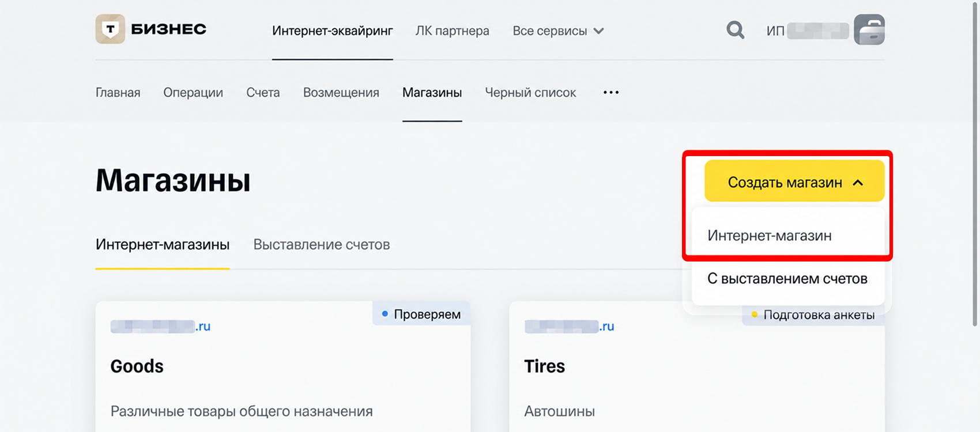Collapse the Создать магазин dropdown button
Image resolution: width=980 pixels, height=432 pixels.
794,182
